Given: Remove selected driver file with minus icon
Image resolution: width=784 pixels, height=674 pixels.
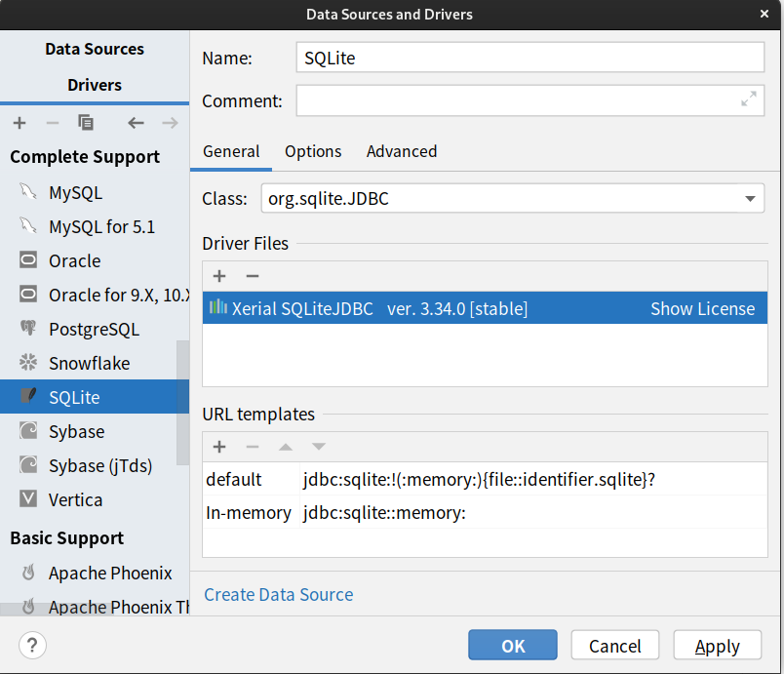Looking at the screenshot, I should click(x=252, y=276).
